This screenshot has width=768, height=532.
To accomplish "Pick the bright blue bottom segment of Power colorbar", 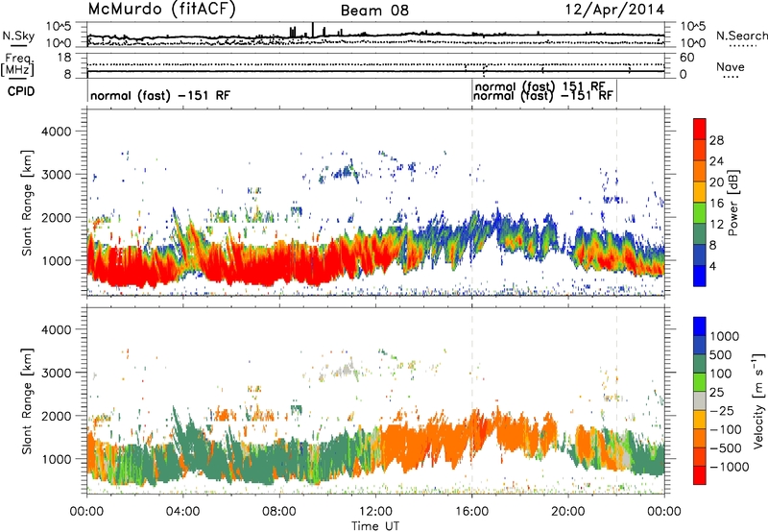I will [700, 276].
